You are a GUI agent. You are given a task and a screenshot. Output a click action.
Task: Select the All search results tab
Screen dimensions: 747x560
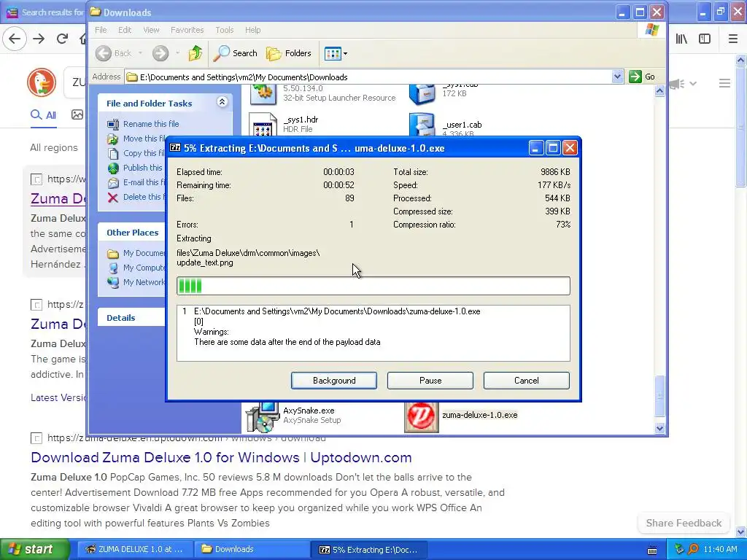43,115
